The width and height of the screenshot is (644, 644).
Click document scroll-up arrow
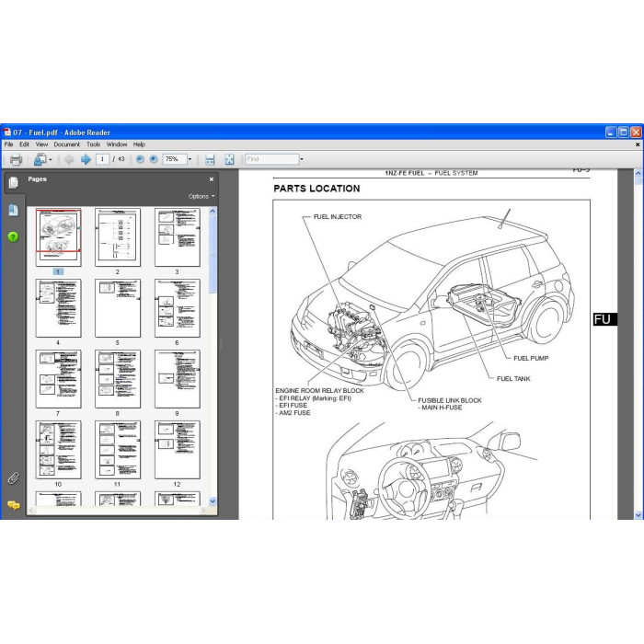tap(638, 173)
